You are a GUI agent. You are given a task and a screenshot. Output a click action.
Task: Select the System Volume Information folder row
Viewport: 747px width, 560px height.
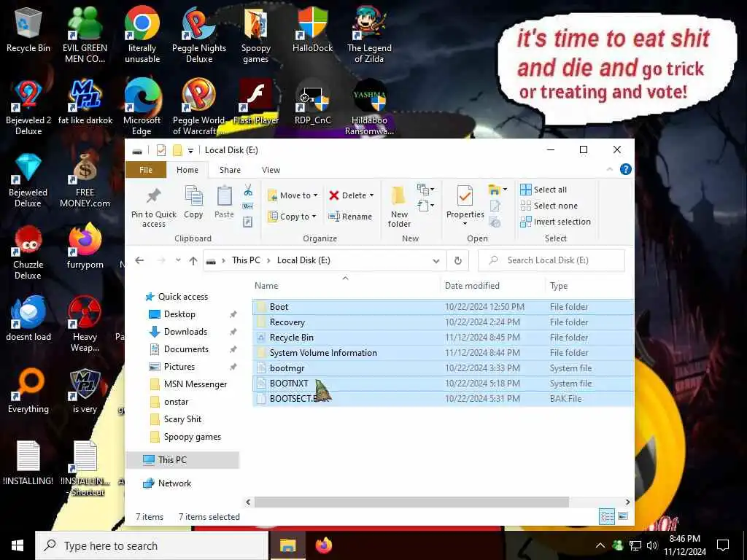pos(443,353)
